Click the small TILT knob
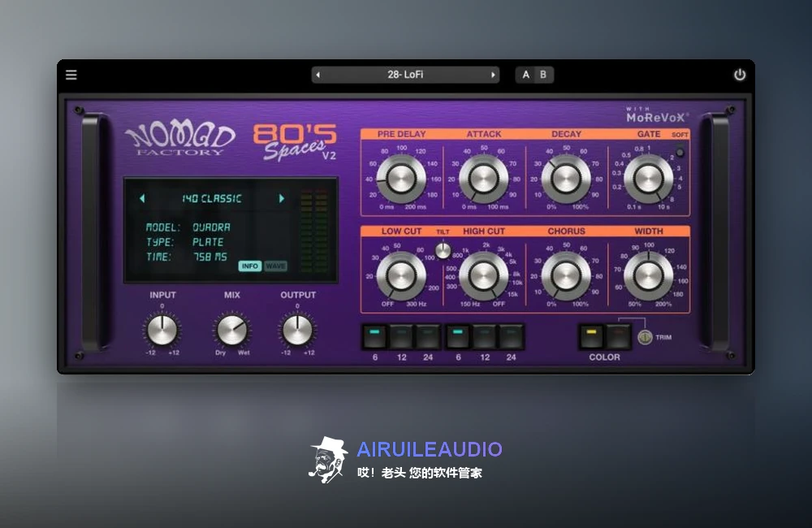The image size is (812, 528). [443, 250]
